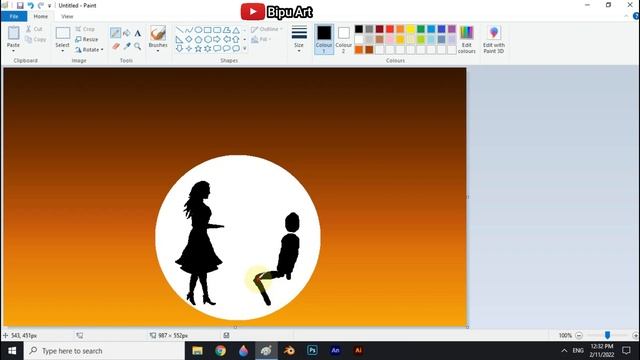Click the Paste clipboard icon
640x360 pixels.
(x=13, y=33)
